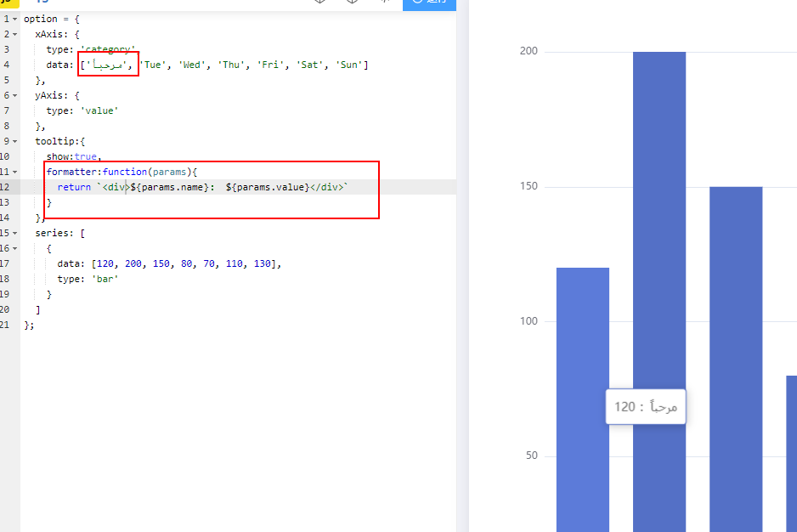Click the refresh icon inside the blue Run button
797x532 pixels.
417,3
